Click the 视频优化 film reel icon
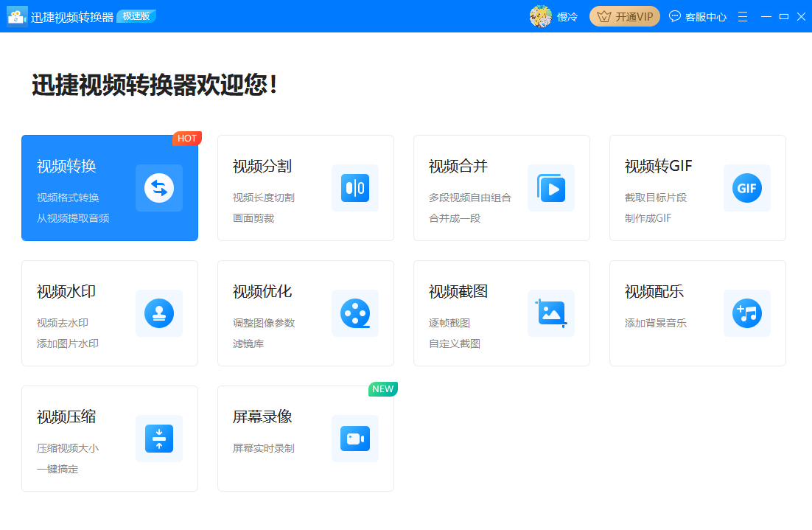 click(x=355, y=313)
